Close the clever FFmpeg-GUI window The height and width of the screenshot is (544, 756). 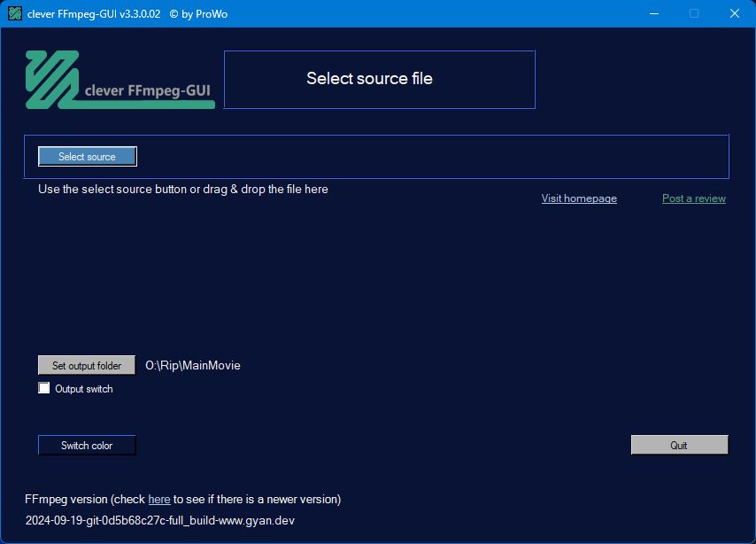tap(734, 13)
